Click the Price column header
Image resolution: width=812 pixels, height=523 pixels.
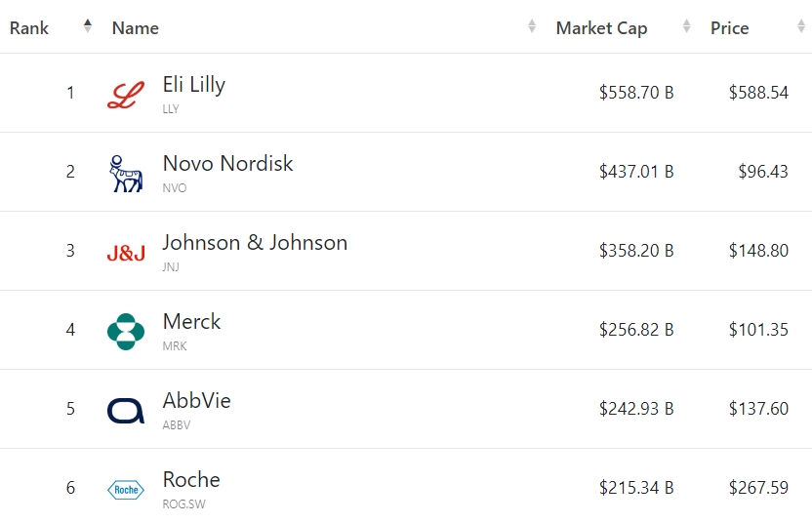[x=729, y=28]
